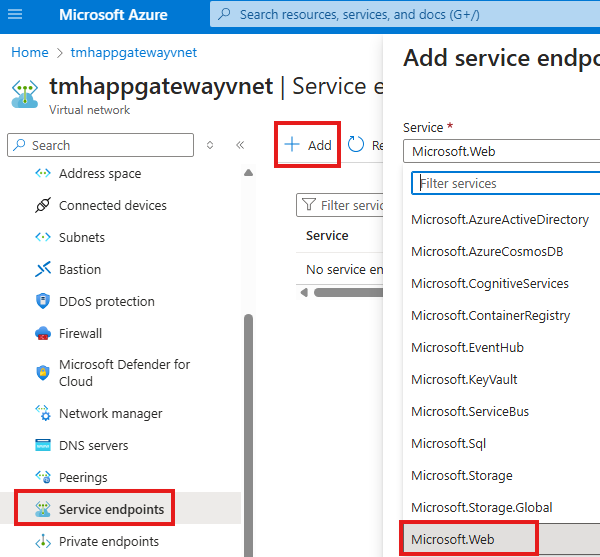Viewport: 600px width, 557px height.
Task: Click the Add service endpoint button
Action: 308,145
